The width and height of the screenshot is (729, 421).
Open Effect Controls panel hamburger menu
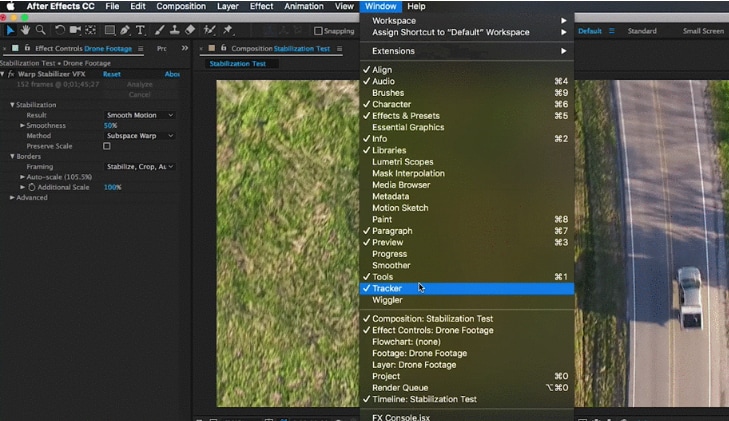click(140, 48)
